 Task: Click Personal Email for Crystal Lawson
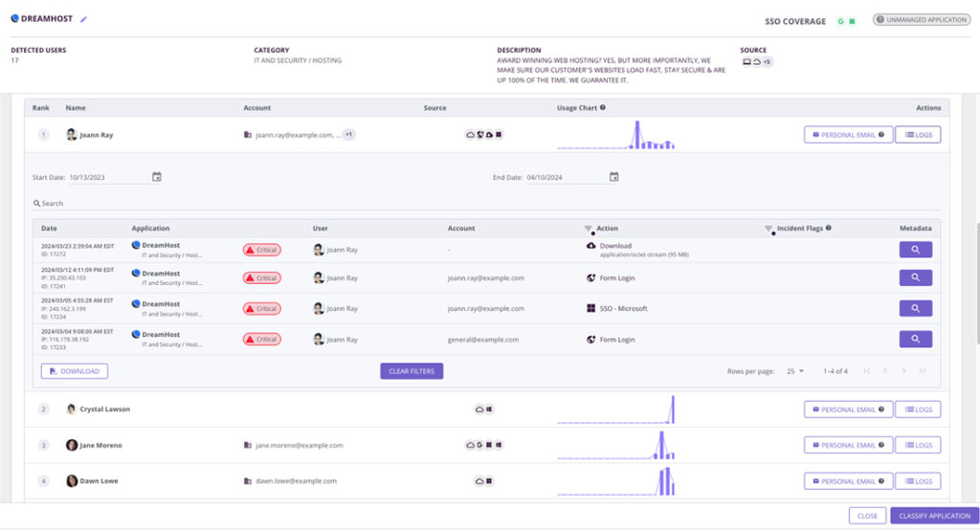pyautogui.click(x=848, y=409)
